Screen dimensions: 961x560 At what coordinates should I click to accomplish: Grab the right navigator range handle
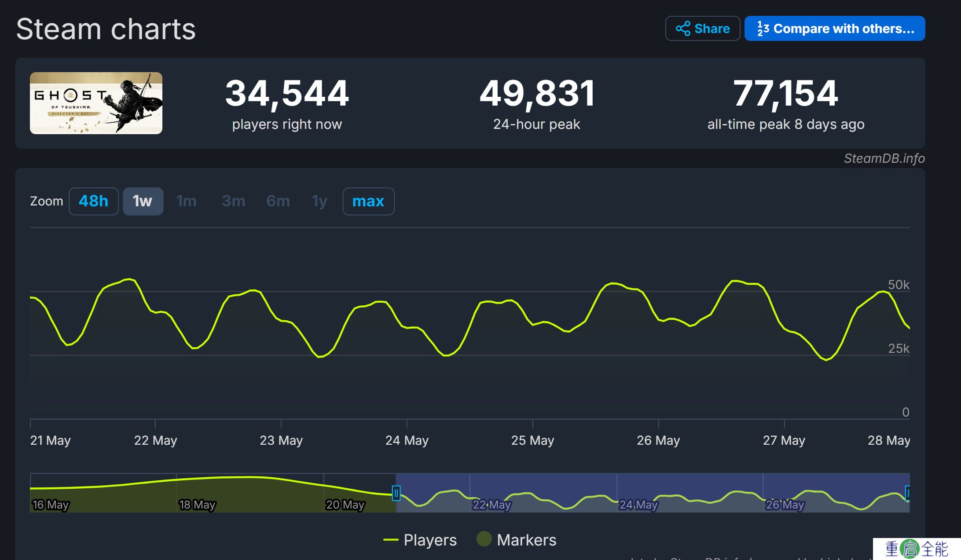(x=907, y=493)
